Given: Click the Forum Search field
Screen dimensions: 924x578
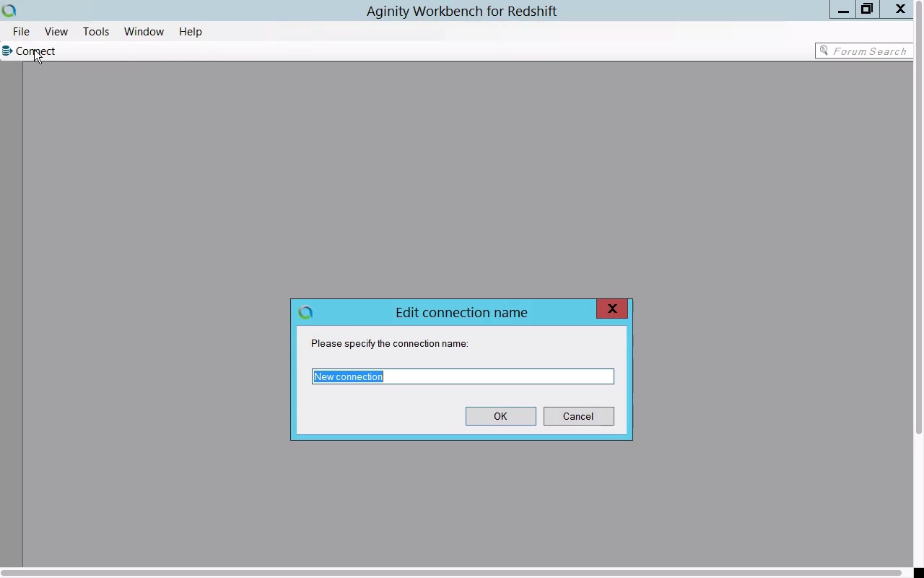Looking at the screenshot, I should click(x=864, y=51).
